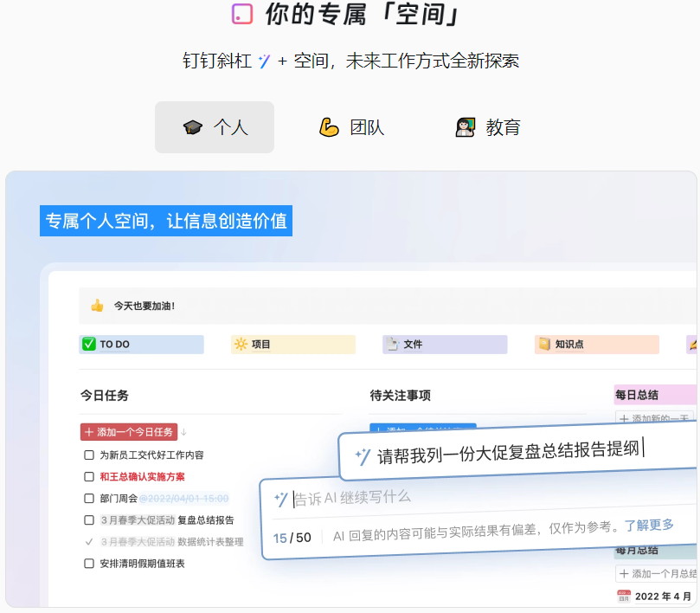This screenshot has width=700, height=613.
Task: Click the 每日总结 heading
Action: coord(637,395)
